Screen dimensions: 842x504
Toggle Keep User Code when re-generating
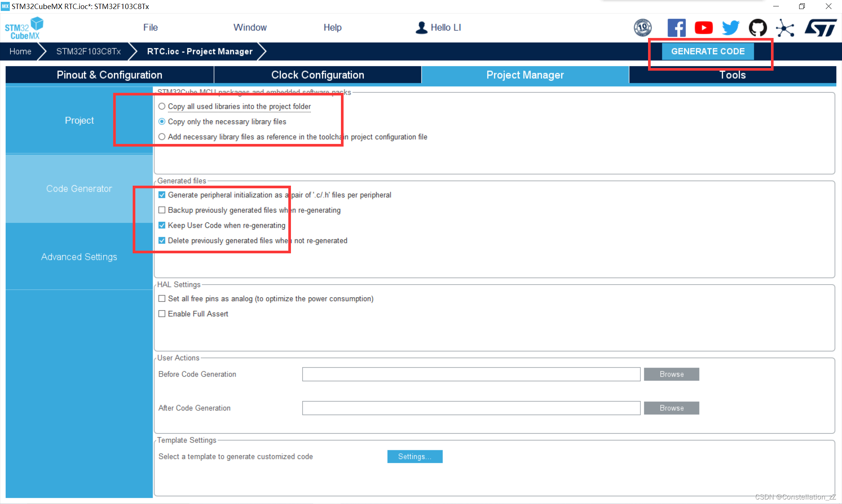[x=162, y=225]
